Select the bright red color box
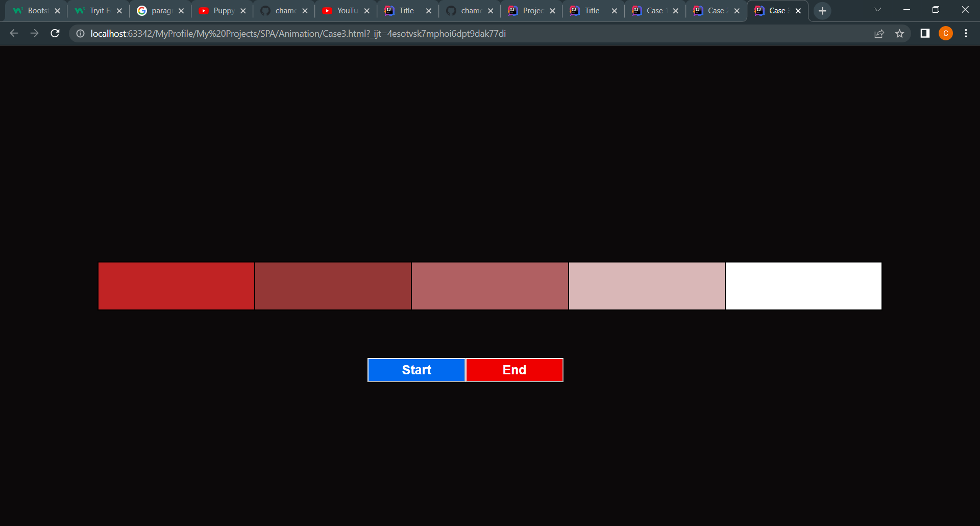Viewport: 980px width, 526px height. coord(176,286)
